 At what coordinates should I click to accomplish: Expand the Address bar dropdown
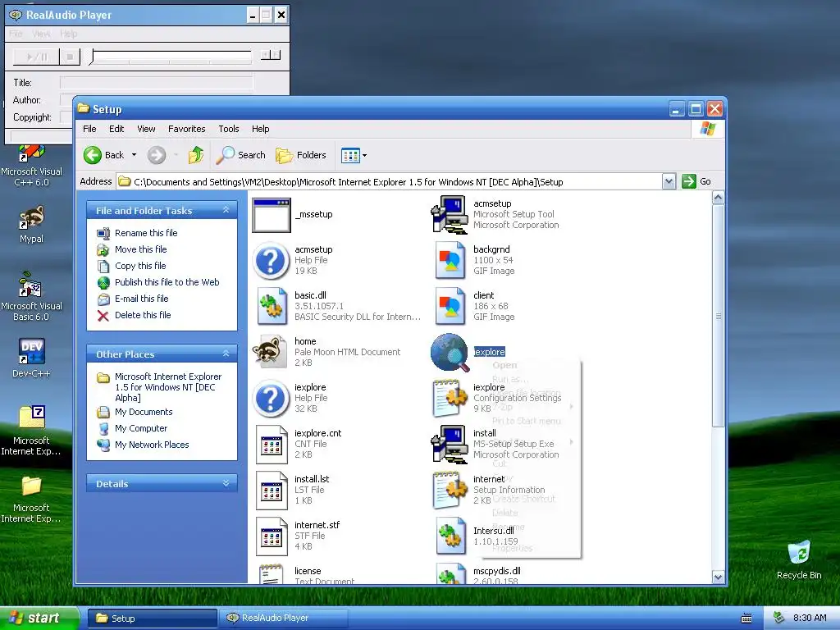pos(669,181)
